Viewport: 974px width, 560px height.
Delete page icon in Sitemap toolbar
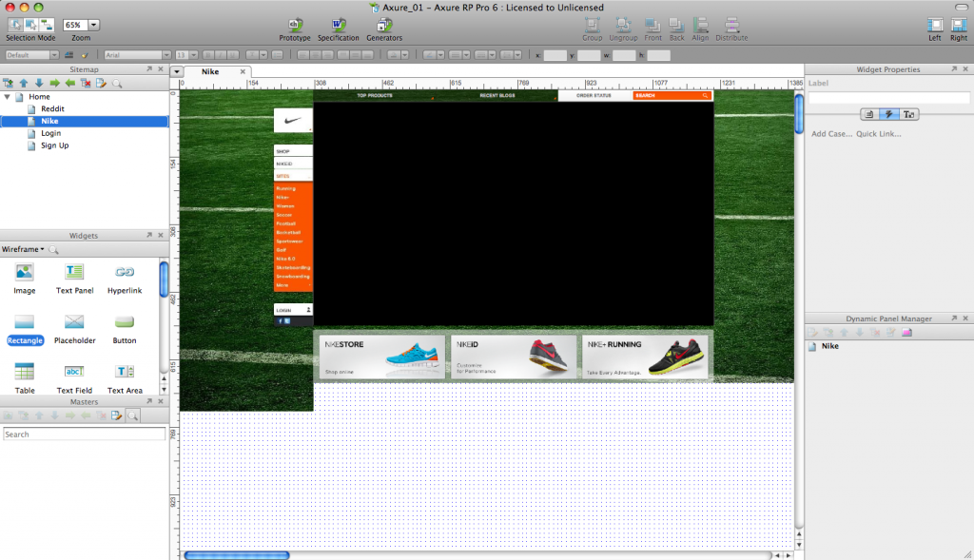point(86,84)
